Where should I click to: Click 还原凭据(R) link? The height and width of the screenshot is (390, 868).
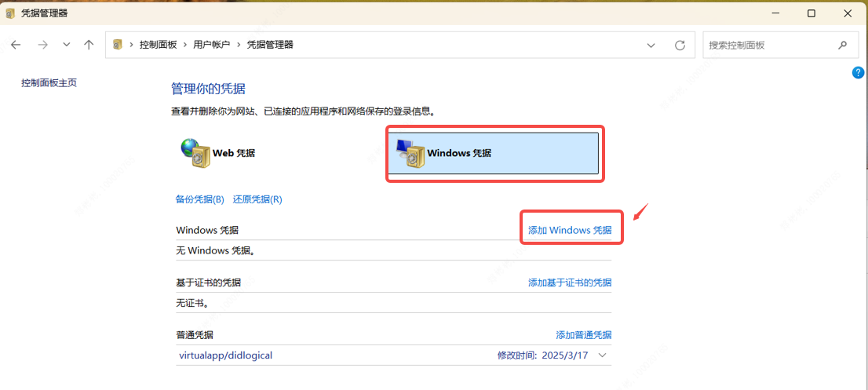click(257, 199)
